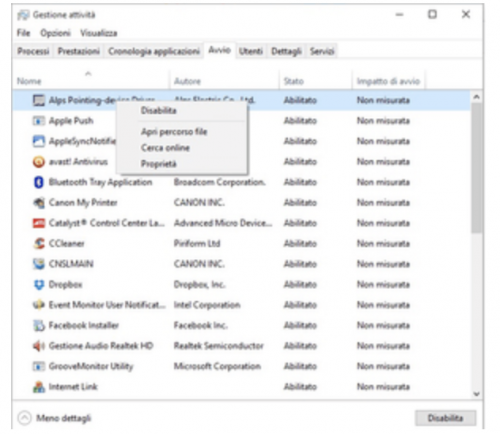The image size is (500, 434).
Task: Select the Dropbox icon in list
Action: pos(39,285)
